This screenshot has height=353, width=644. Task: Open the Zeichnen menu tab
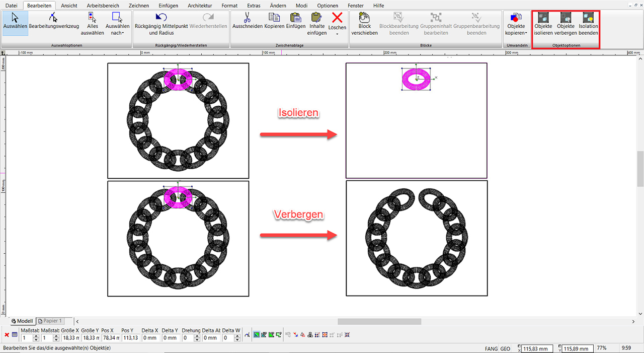click(x=138, y=6)
